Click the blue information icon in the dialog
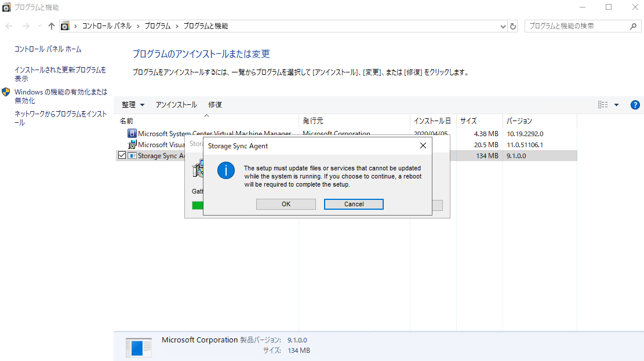Image resolution: width=644 pixels, height=361 pixels. 226,170
